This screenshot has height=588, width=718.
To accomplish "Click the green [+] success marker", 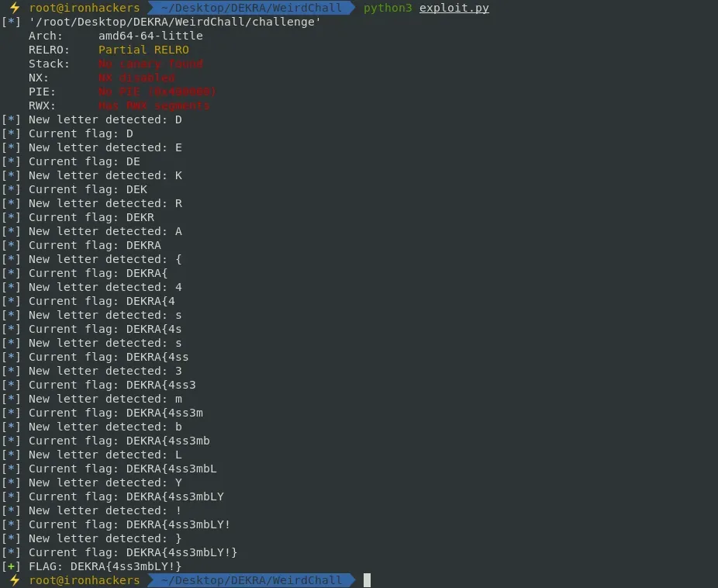I will [11, 566].
